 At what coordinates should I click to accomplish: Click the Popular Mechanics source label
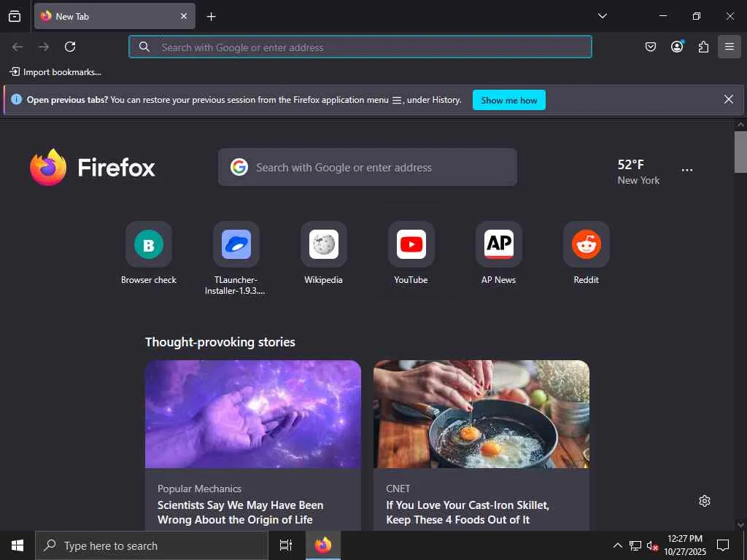click(199, 489)
